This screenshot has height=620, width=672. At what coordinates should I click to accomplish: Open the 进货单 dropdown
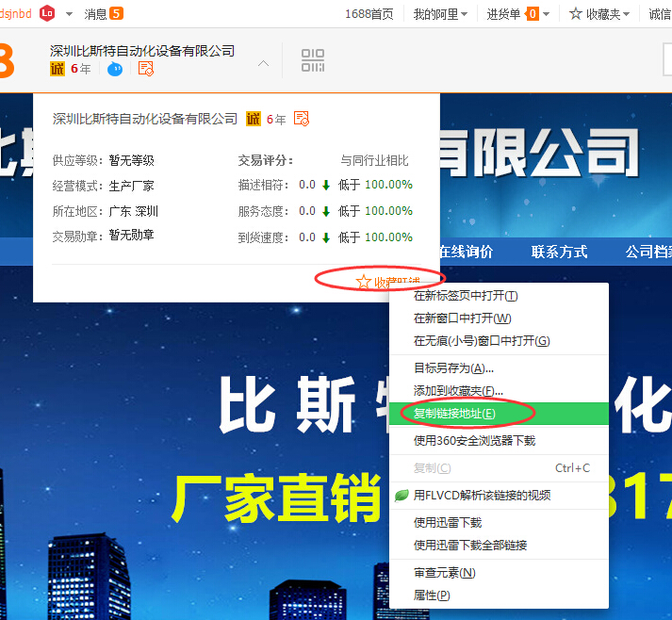pos(517,14)
